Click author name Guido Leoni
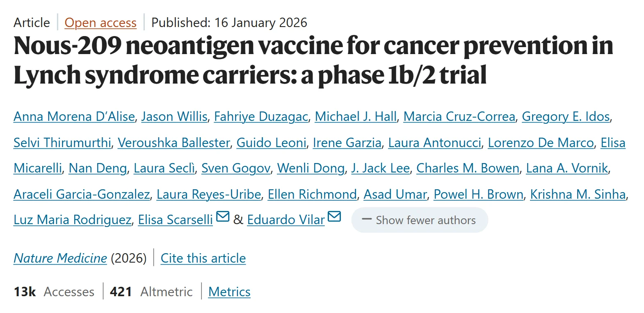Screen dimensions: 644x313 tap(272, 143)
